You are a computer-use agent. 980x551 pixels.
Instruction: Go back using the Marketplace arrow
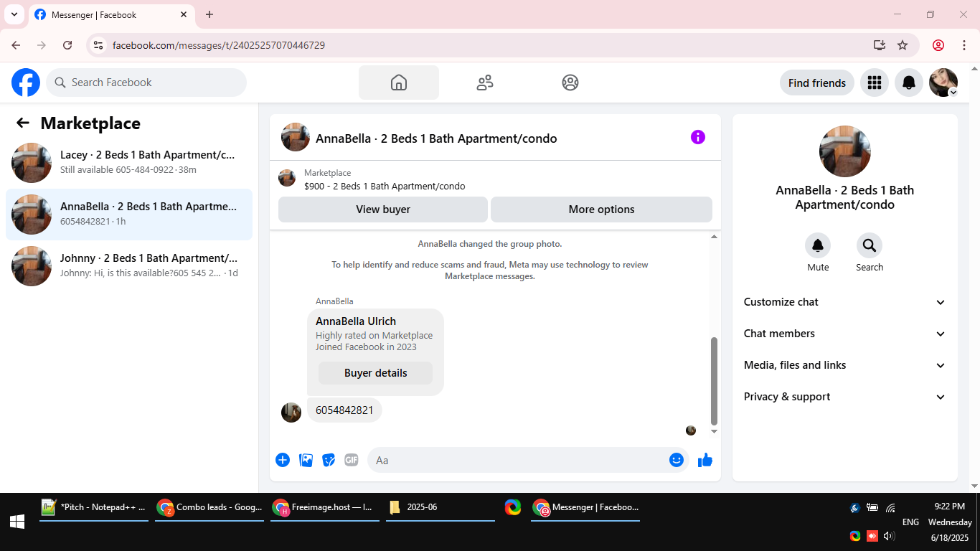coord(23,123)
